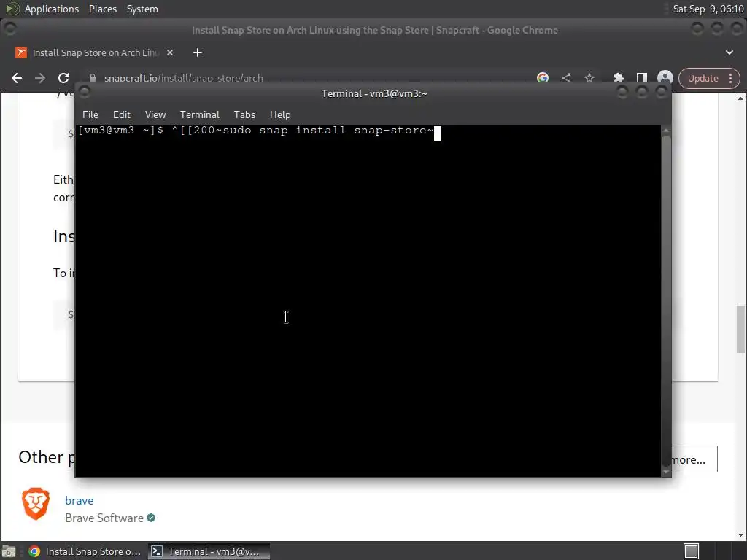Open the Google icon in the address bar
The height and width of the screenshot is (560, 747).
pos(543,77)
